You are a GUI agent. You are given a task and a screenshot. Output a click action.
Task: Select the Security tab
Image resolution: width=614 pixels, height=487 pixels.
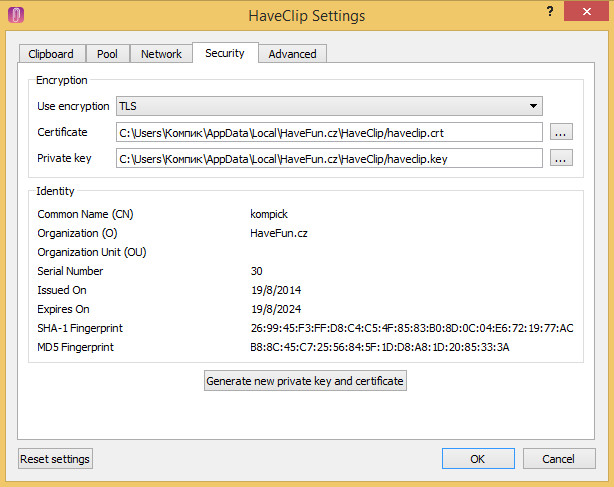click(225, 53)
